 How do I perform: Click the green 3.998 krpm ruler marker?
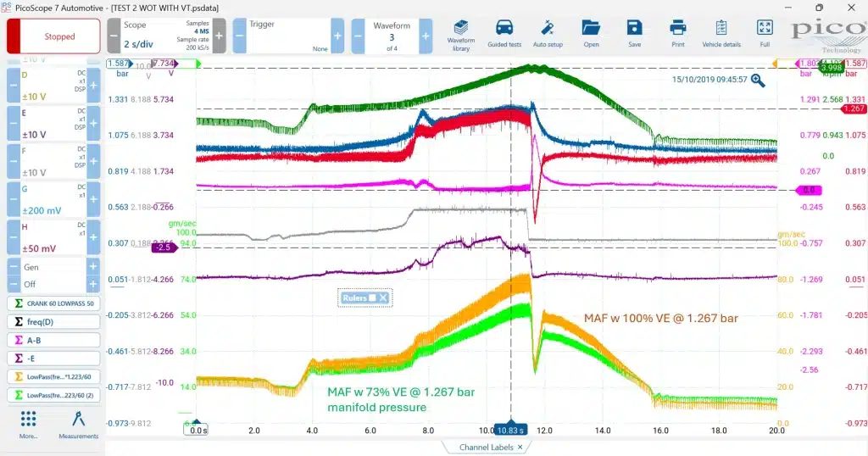pyautogui.click(x=831, y=68)
